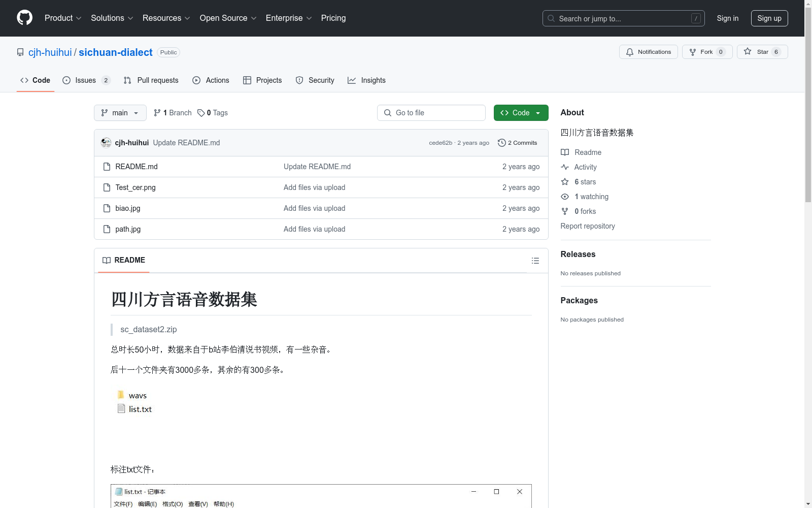Click the GitHub octocat logo
This screenshot has width=812, height=508.
[24, 18]
